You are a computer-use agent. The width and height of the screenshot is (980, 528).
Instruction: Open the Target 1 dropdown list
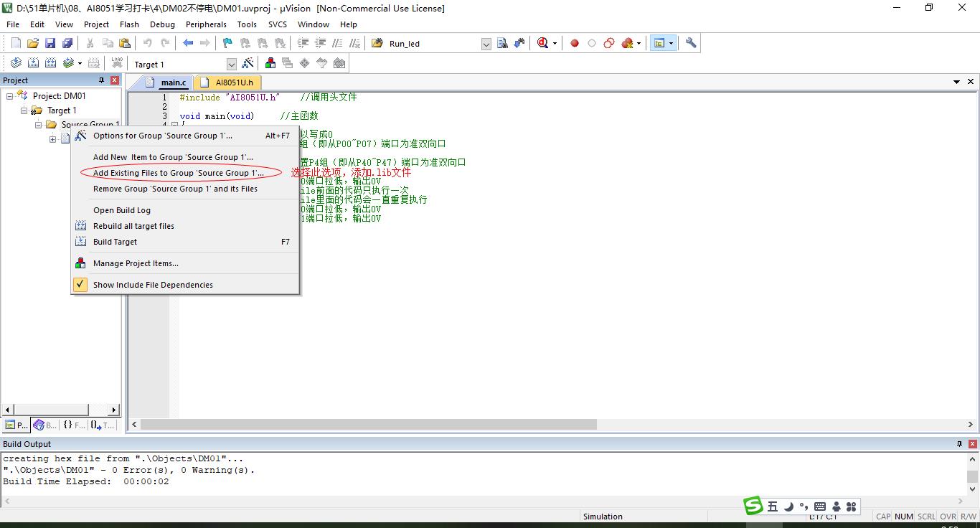[231, 65]
